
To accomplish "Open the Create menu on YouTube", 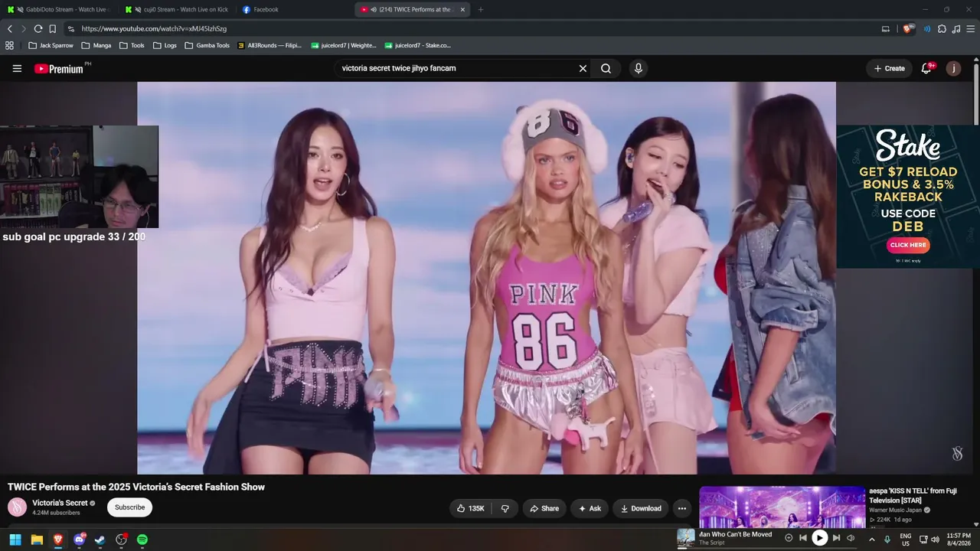I will tap(890, 68).
